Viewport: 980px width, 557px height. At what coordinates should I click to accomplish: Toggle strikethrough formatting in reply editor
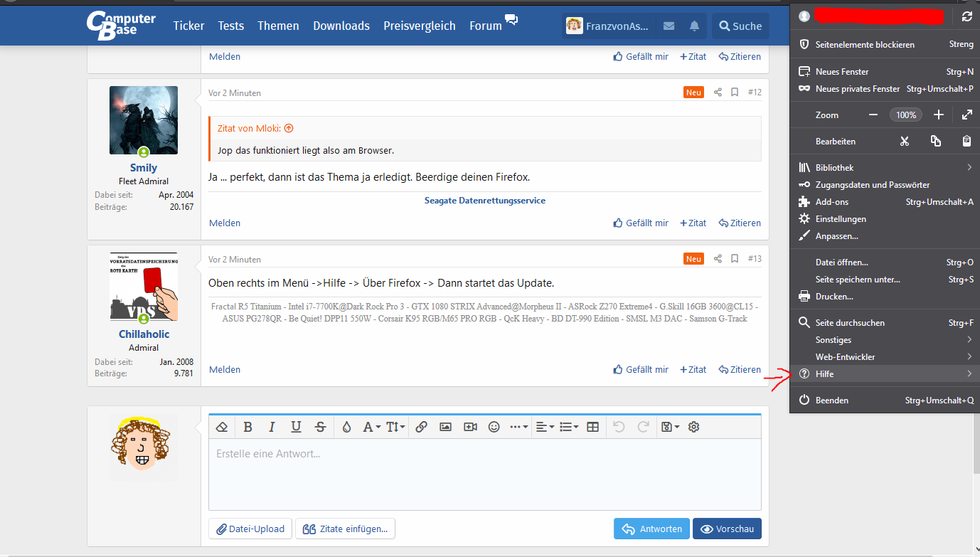point(320,427)
